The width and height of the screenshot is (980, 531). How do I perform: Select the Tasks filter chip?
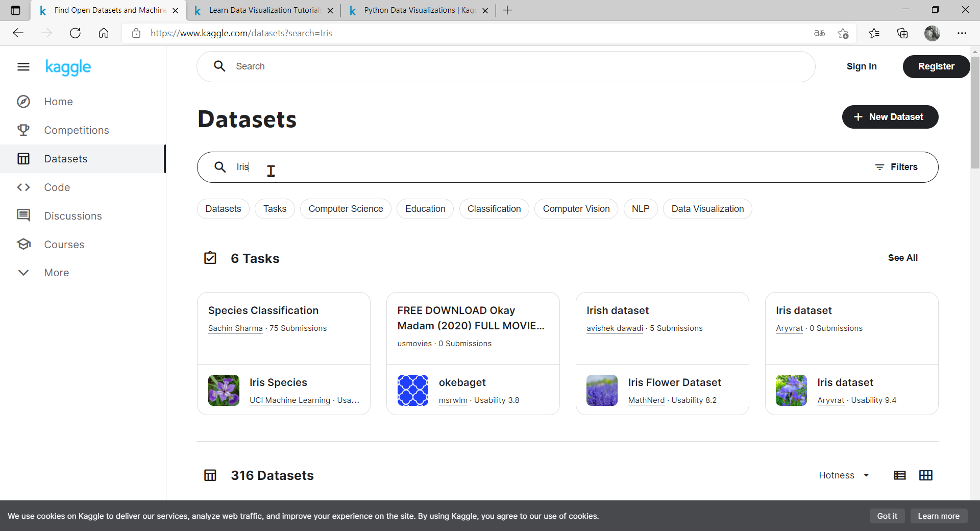(275, 209)
